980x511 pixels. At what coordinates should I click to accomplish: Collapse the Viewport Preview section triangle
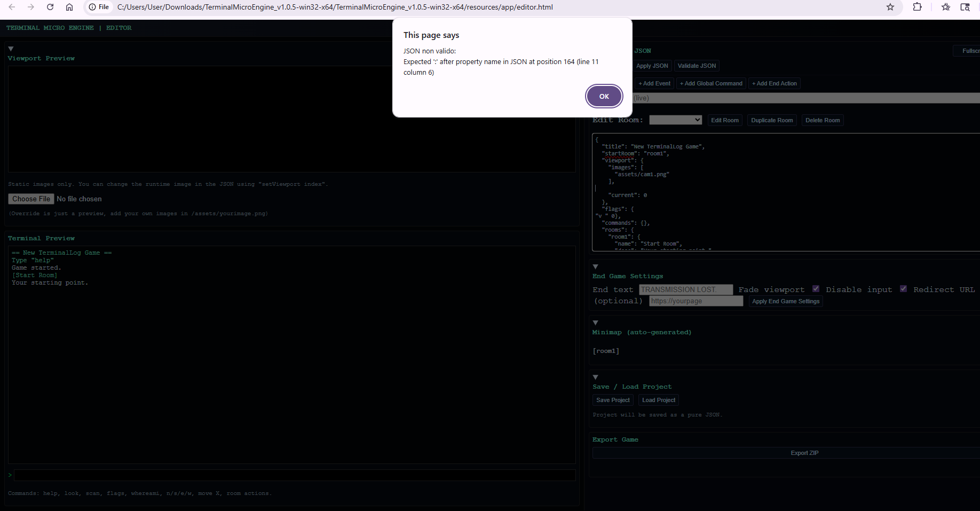pos(11,49)
